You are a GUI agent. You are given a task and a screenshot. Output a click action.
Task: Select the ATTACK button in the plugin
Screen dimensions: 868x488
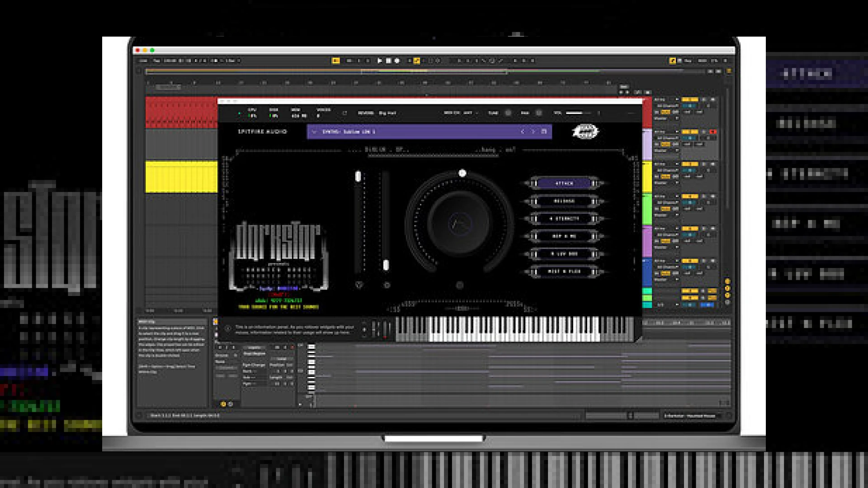coord(564,183)
